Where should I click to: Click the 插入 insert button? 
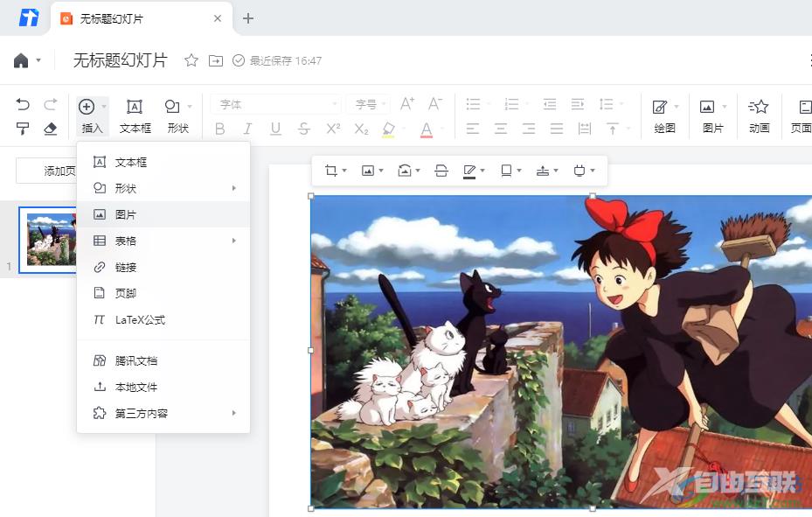(x=92, y=116)
